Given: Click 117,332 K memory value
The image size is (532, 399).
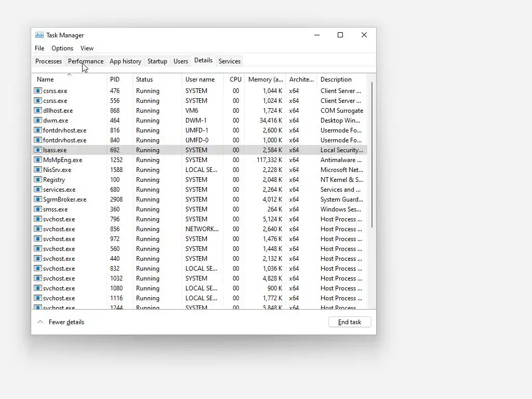Looking at the screenshot, I should tap(270, 159).
